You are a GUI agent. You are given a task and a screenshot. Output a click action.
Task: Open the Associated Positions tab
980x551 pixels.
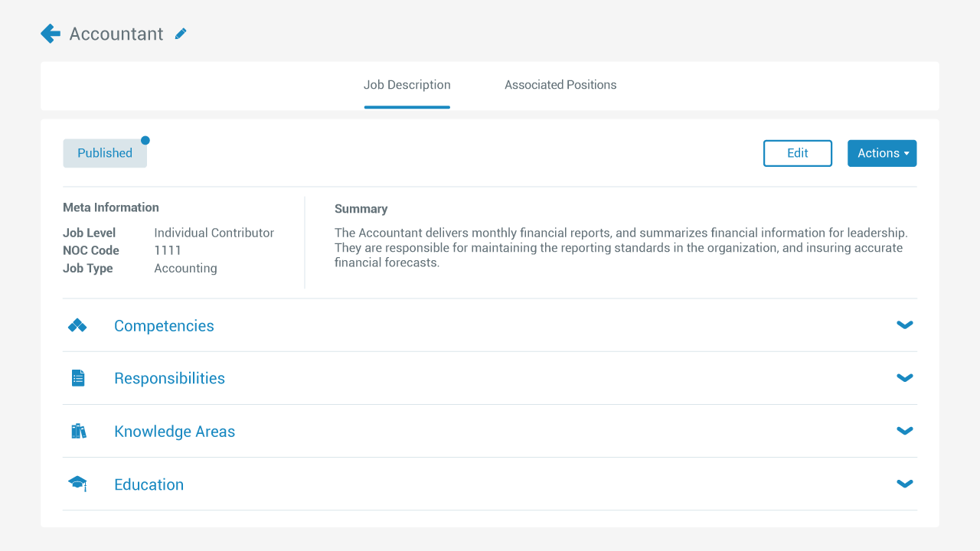pos(560,85)
